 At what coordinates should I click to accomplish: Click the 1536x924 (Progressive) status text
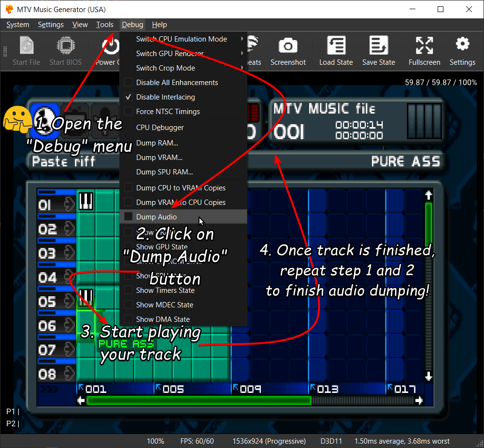point(269,441)
